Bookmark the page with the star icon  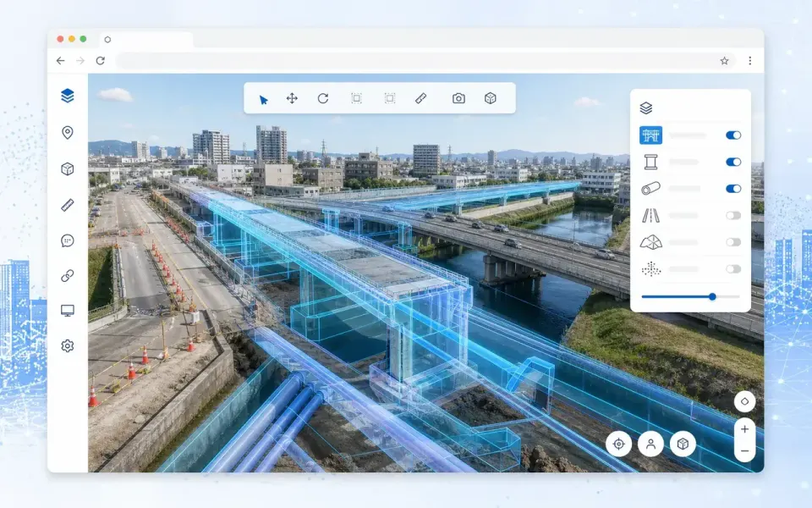725,61
